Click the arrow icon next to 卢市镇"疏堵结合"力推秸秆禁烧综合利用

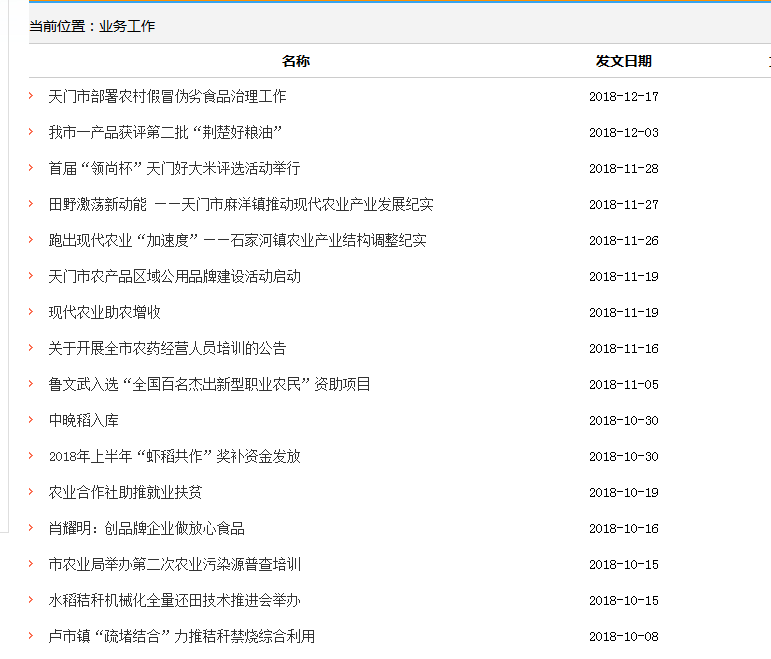(x=31, y=636)
